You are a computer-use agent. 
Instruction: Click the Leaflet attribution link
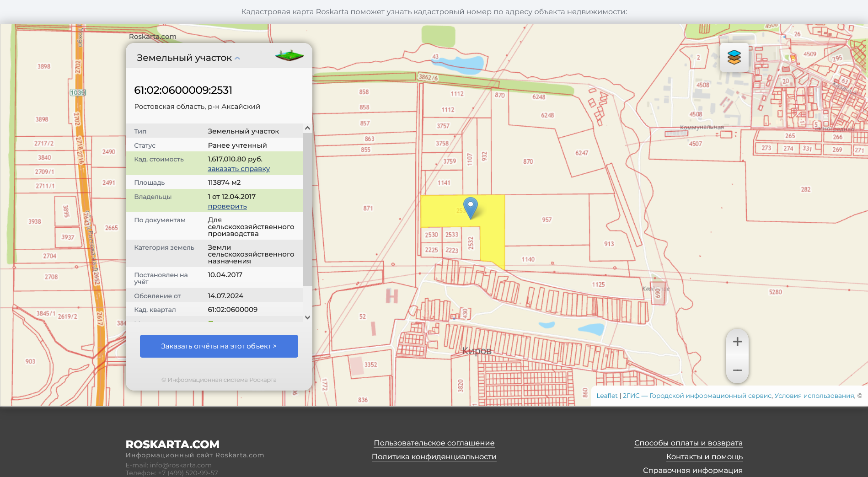pyautogui.click(x=607, y=396)
